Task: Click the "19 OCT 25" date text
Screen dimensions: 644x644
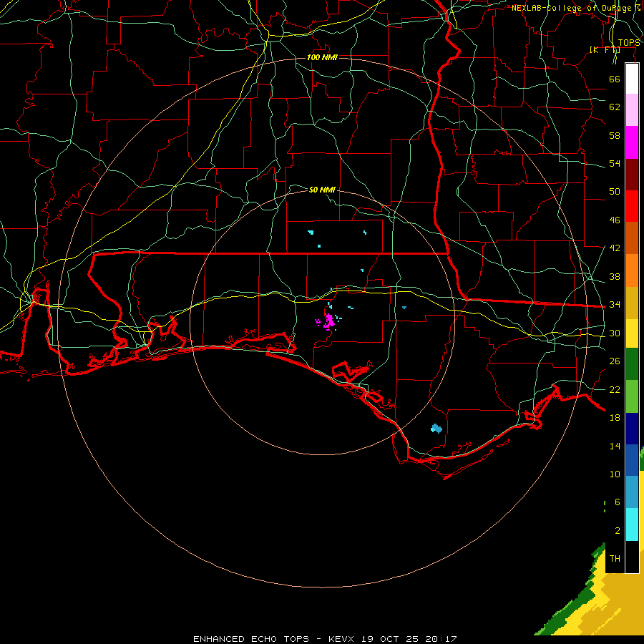Action: (x=390, y=639)
